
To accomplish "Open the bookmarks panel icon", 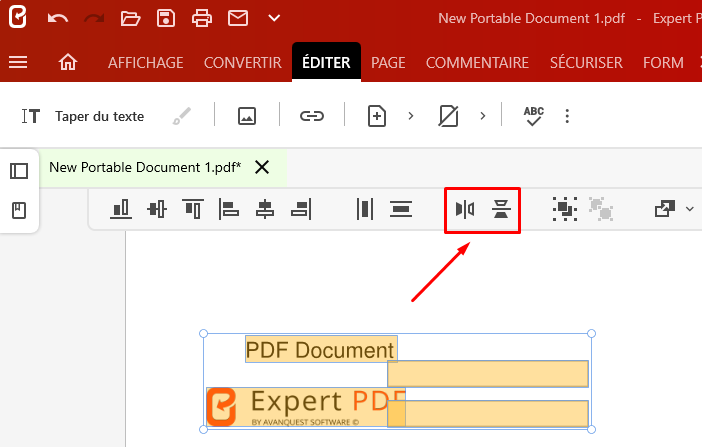I will pyautogui.click(x=19, y=210).
